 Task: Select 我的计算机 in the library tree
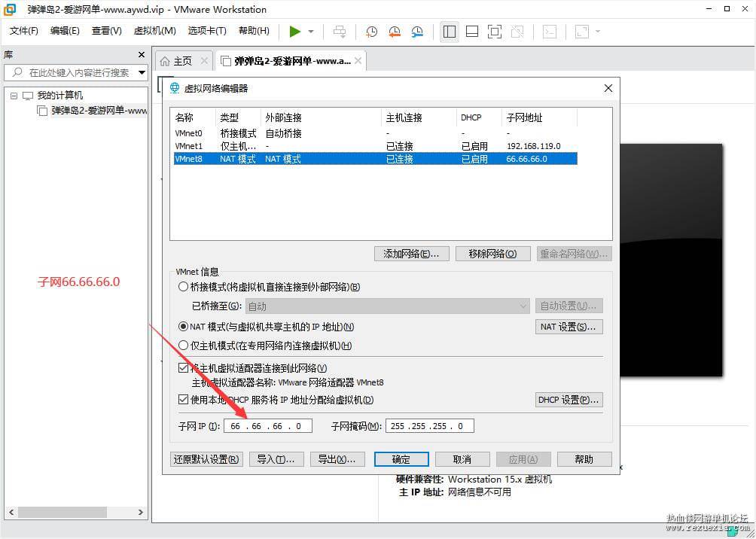click(60, 96)
